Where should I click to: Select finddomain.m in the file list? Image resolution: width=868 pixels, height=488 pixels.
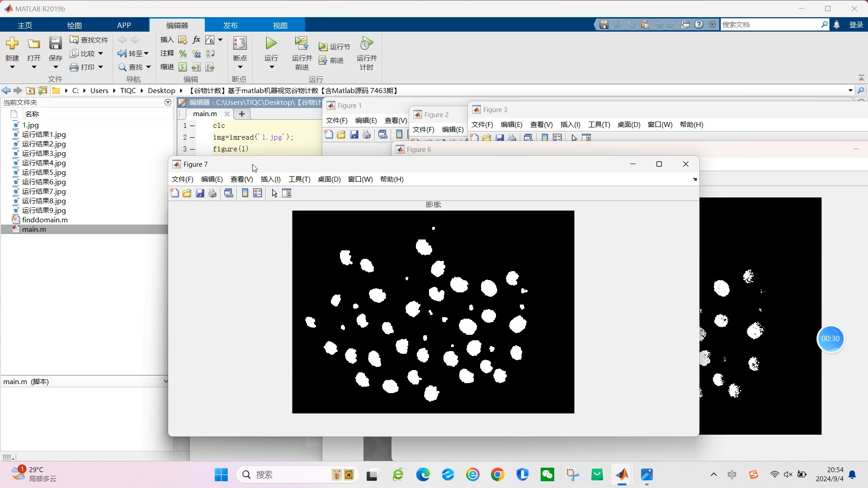[45, 220]
